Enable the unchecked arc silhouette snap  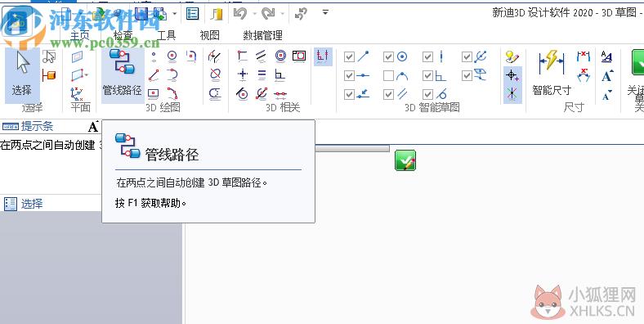click(x=388, y=75)
